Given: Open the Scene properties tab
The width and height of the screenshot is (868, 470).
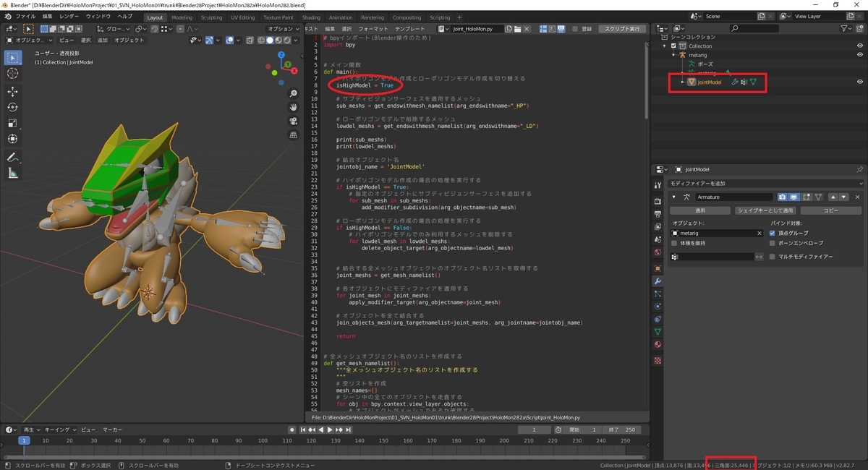Looking at the screenshot, I should pos(658,239).
